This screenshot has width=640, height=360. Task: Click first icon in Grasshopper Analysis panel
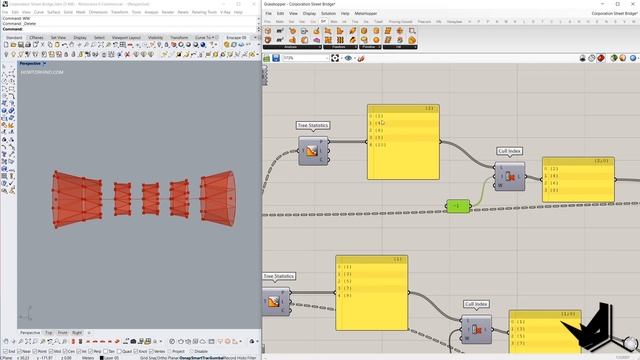point(268,31)
